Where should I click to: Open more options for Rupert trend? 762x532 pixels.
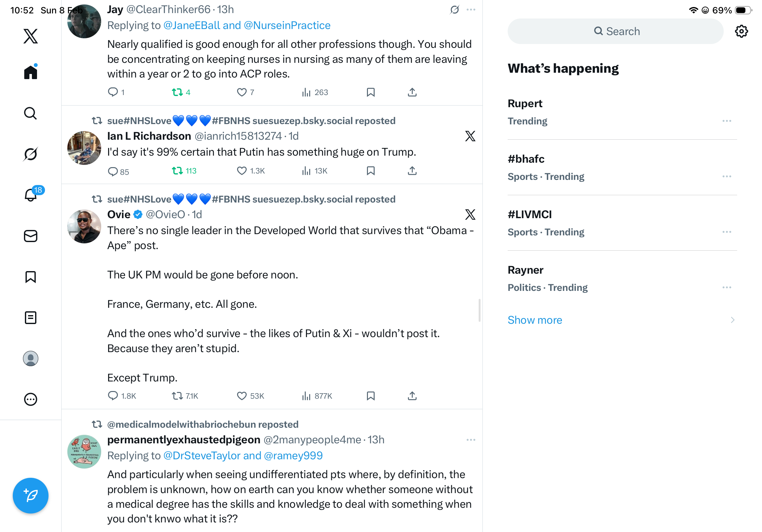coord(727,121)
